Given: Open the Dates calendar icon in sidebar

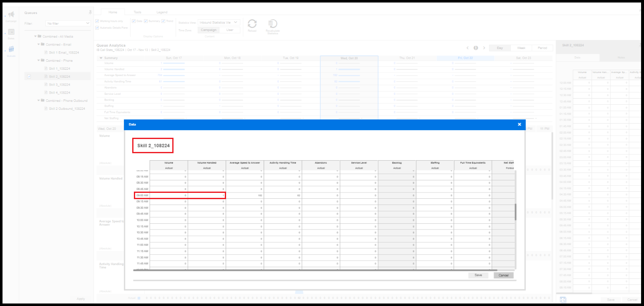Looking at the screenshot, I should click(x=11, y=32).
